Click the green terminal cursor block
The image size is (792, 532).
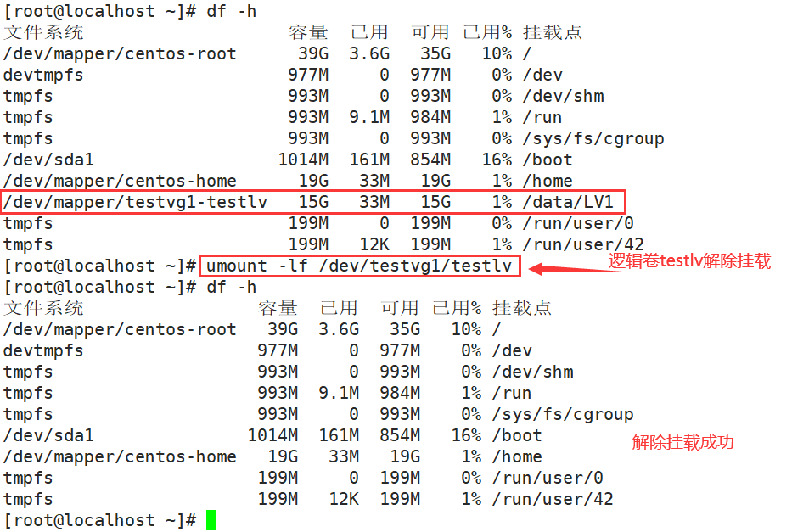click(211, 520)
